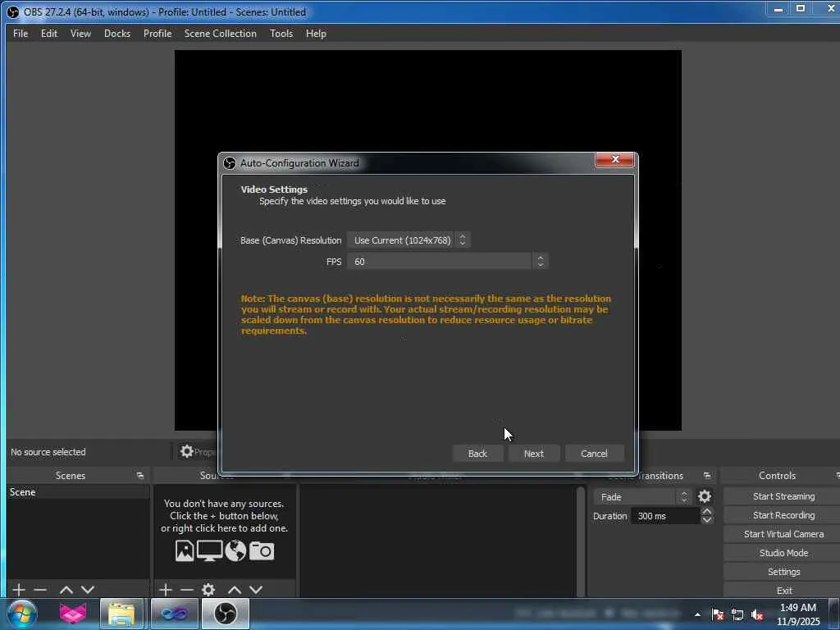Click Start Recording
840x630 pixels.
783,515
